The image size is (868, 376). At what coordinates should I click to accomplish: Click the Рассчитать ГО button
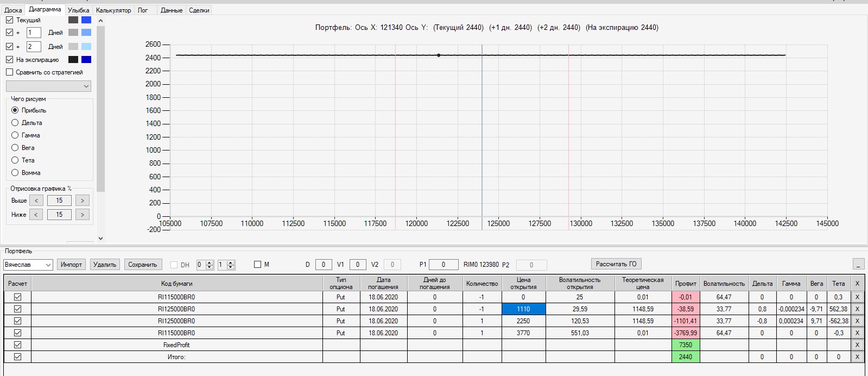[616, 264]
